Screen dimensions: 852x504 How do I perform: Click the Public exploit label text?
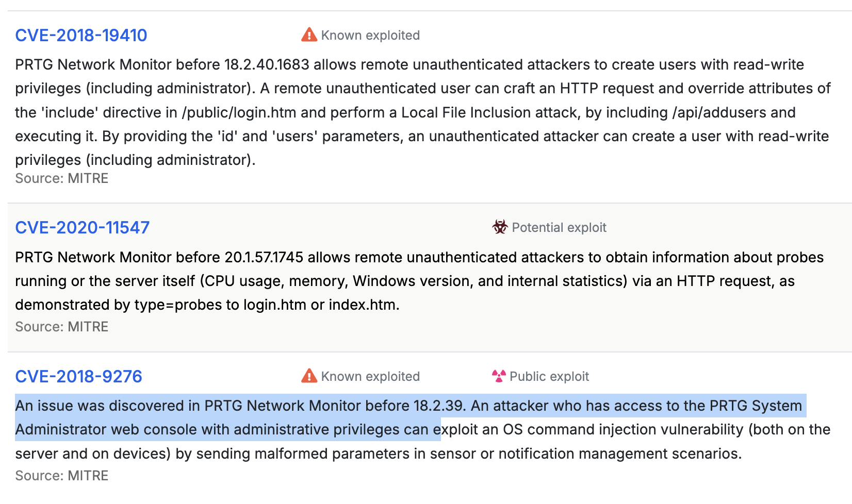pos(549,376)
